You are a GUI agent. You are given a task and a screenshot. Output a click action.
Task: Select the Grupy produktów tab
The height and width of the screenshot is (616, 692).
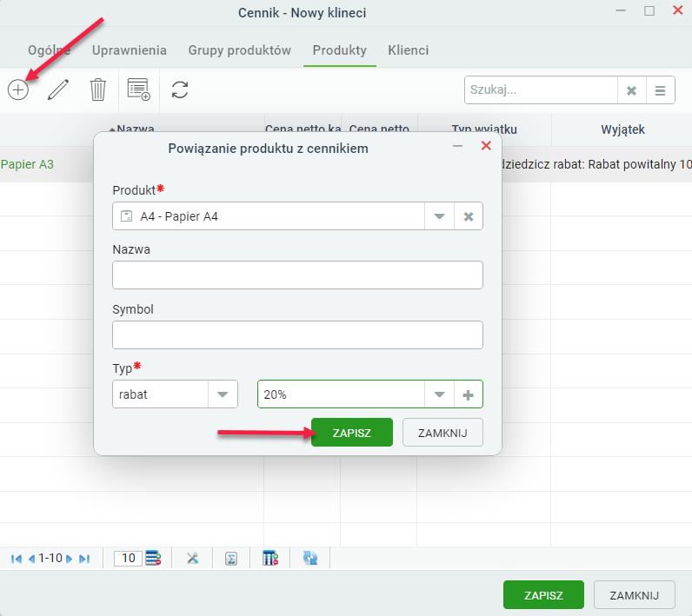click(240, 50)
